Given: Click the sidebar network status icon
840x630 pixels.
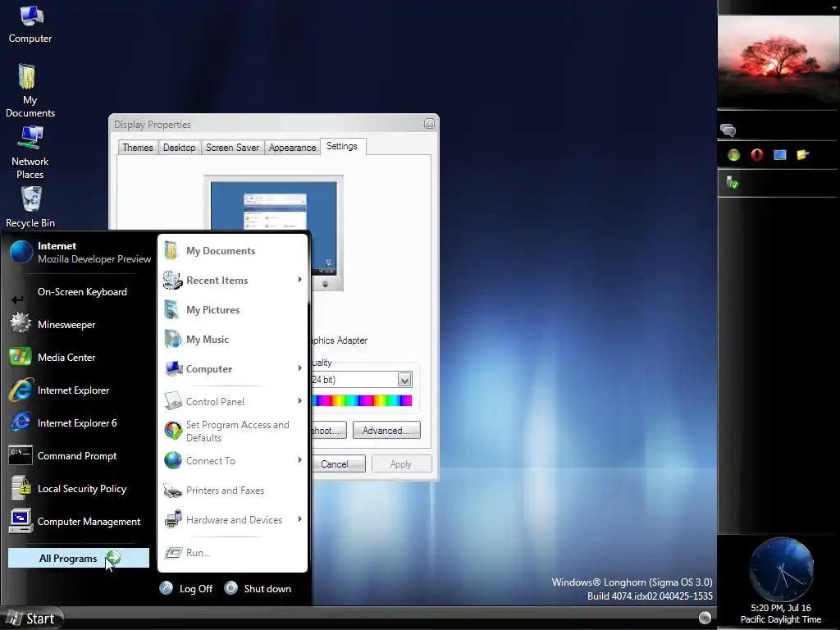Looking at the screenshot, I should point(732,182).
